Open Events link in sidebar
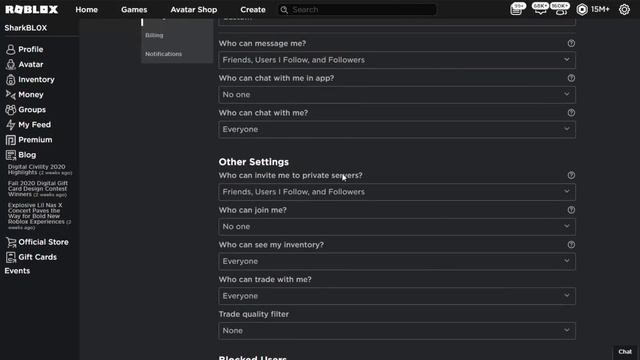 17,271
